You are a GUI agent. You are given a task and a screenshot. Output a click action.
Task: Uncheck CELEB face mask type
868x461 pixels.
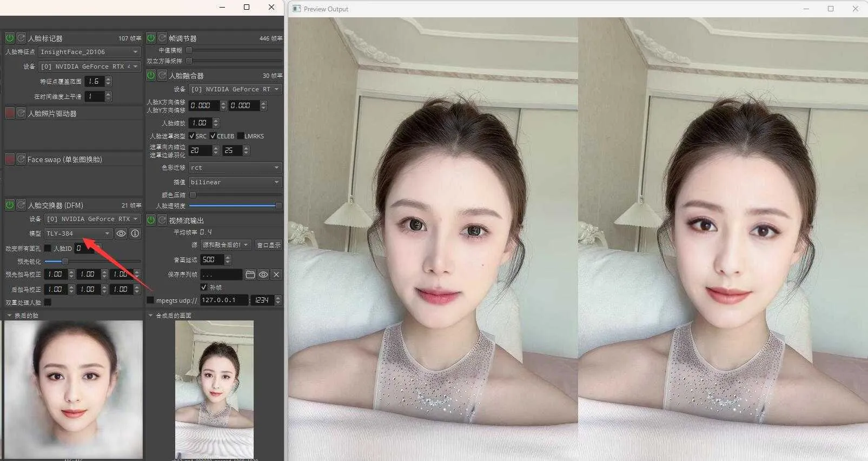(213, 136)
